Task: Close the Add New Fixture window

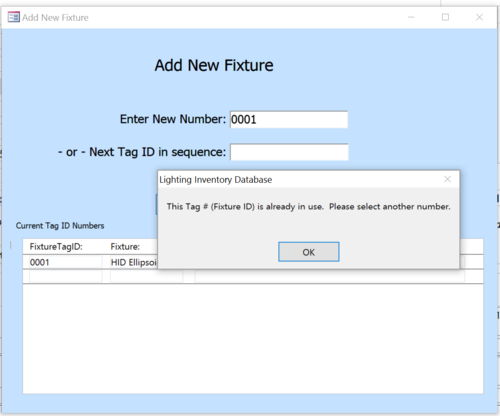Action: pyautogui.click(x=479, y=17)
